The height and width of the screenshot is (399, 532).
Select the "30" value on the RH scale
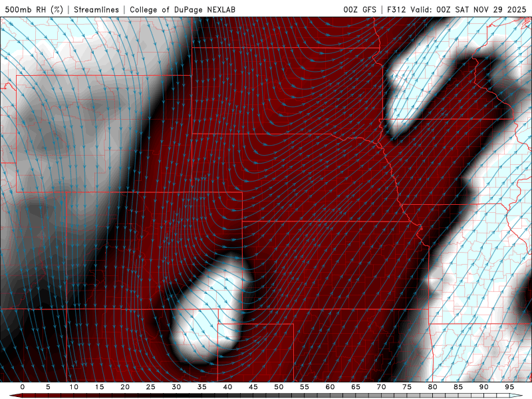click(x=176, y=387)
